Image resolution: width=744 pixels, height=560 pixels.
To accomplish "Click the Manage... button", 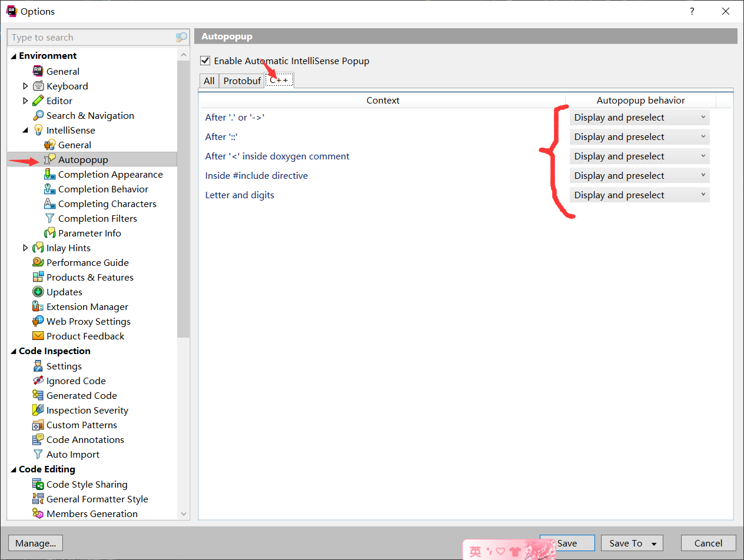I will [x=35, y=543].
